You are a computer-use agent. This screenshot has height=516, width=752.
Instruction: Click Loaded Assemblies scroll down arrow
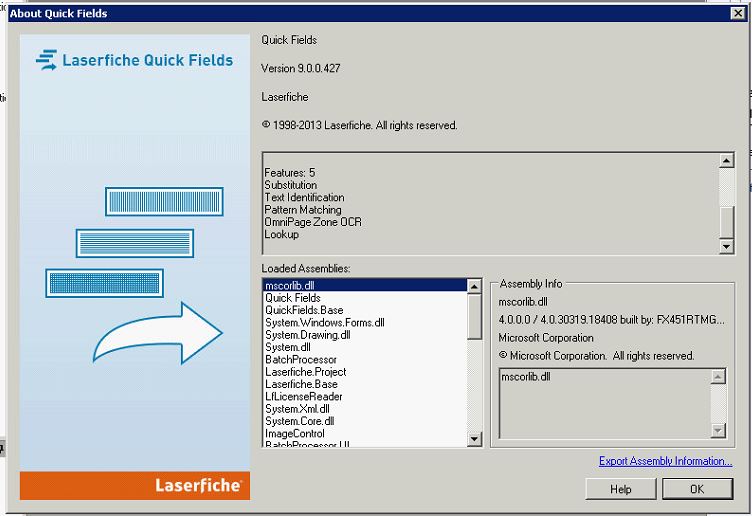pos(474,438)
